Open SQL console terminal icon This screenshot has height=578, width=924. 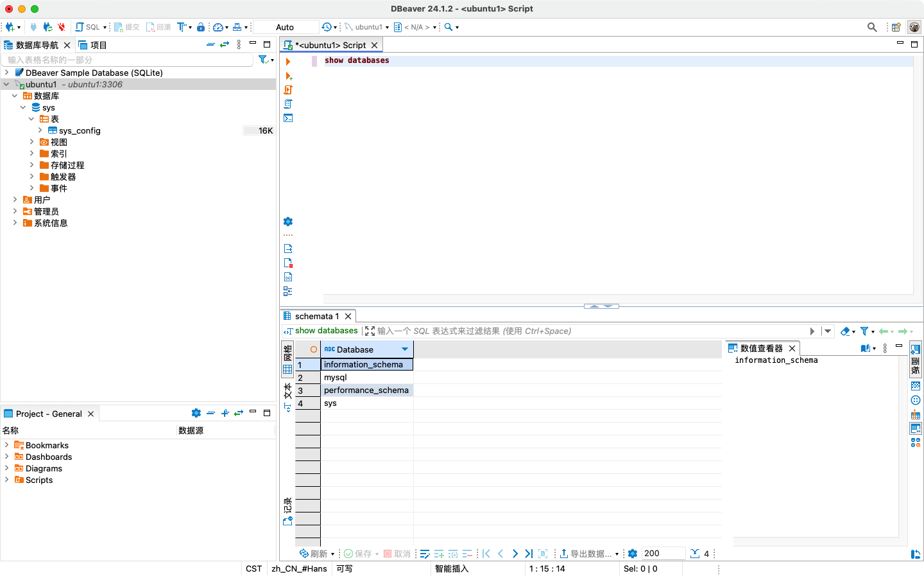[288, 118]
